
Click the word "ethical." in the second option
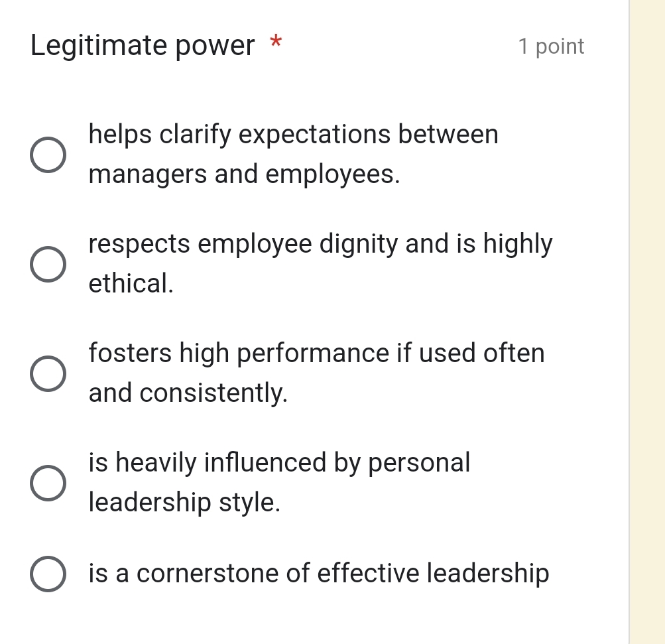pos(131,283)
